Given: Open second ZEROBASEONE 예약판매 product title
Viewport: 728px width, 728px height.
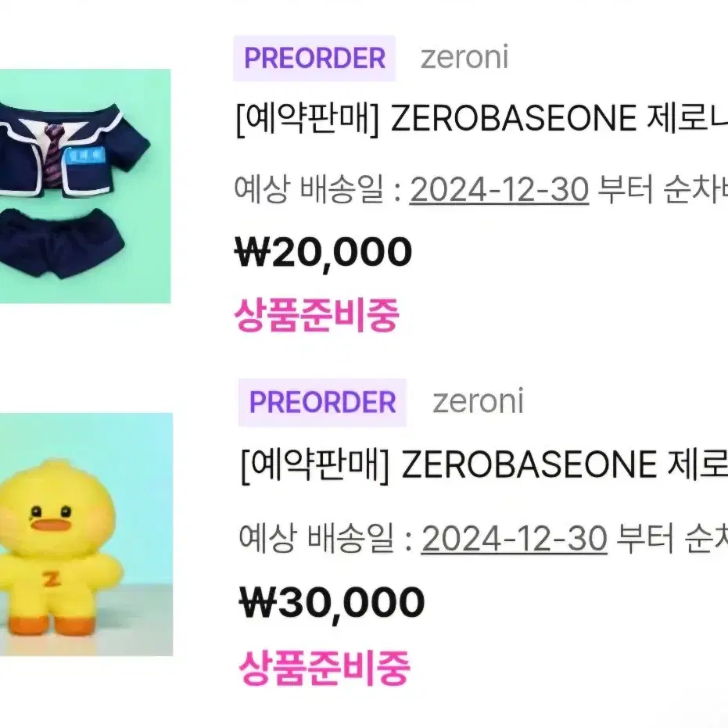Looking at the screenshot, I should pos(484,465).
